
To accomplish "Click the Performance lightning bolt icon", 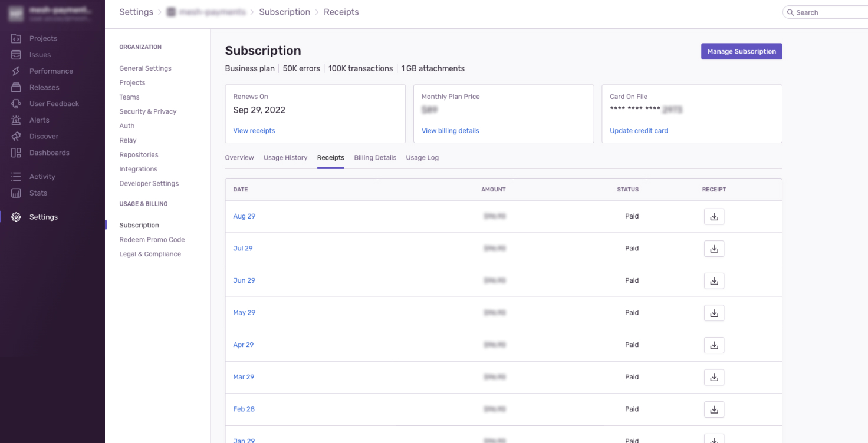I will 17,71.
